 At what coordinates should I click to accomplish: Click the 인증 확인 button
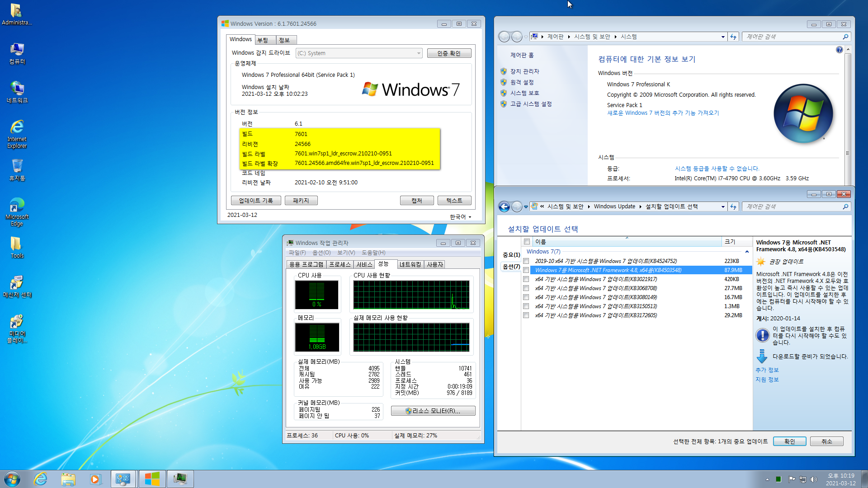[449, 53]
